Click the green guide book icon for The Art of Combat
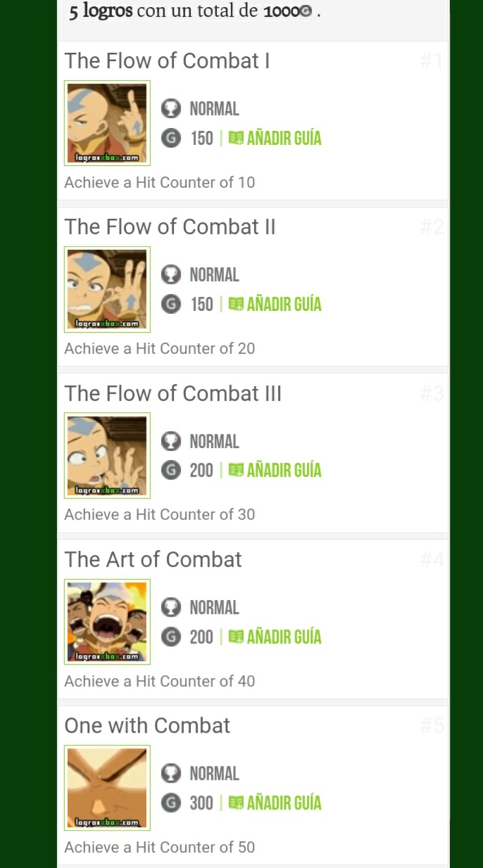Image resolution: width=483 pixels, height=868 pixels. 236,637
